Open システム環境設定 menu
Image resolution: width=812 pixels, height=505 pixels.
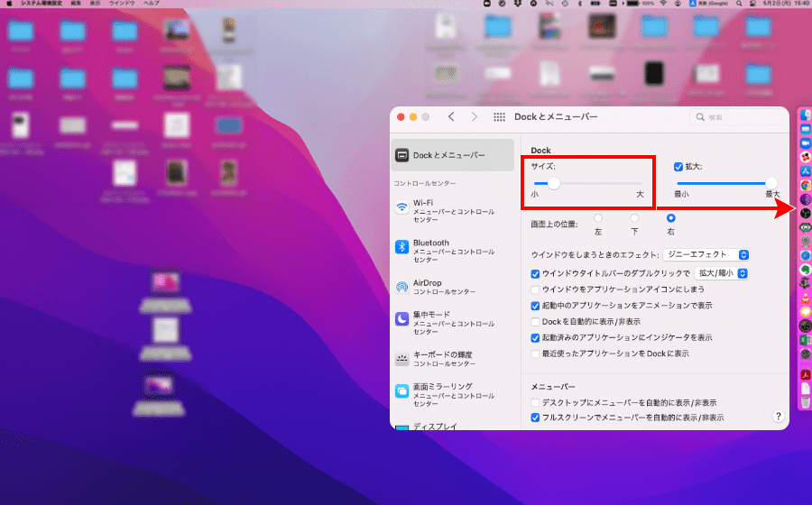(42, 3)
